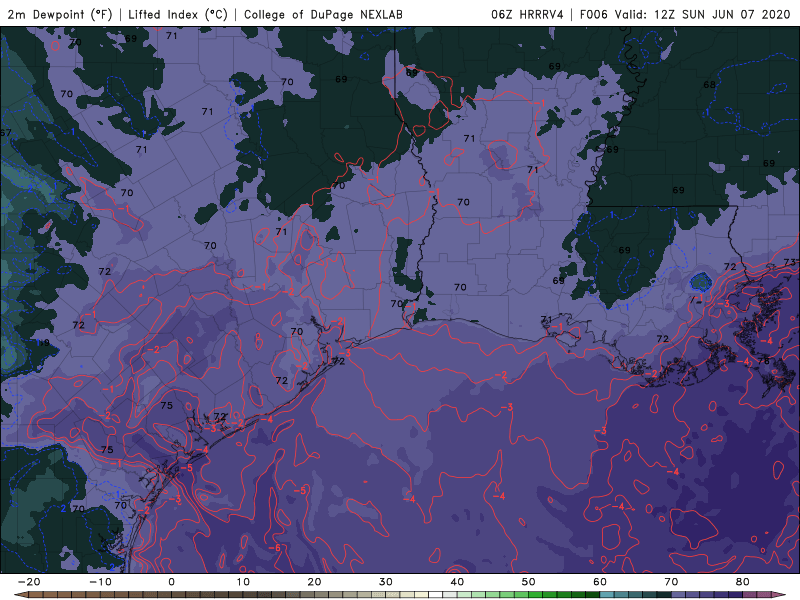Click the "68" dewpoint value on the map
This screenshot has height=600, width=800.
pyautogui.click(x=709, y=85)
